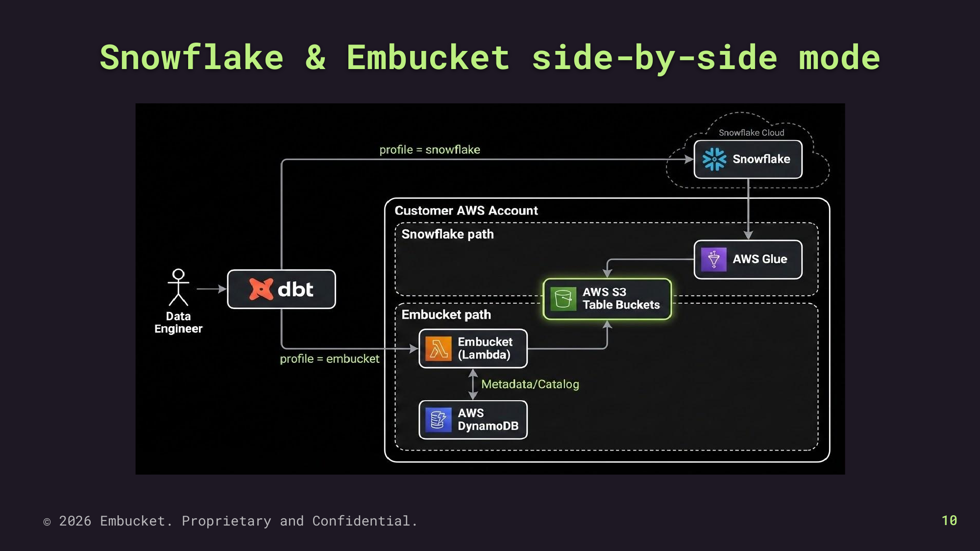Screen dimensions: 980x551
Task: Click the 'AWS Glue' text
Action: (x=760, y=259)
